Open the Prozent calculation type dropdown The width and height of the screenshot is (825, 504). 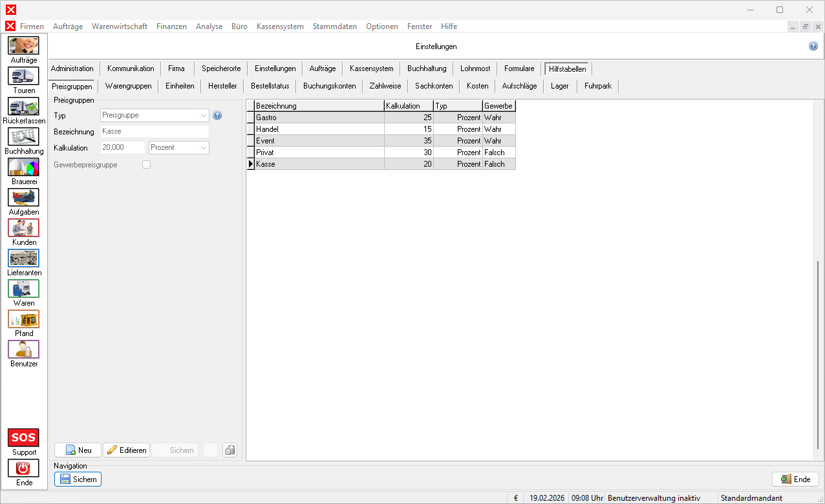tap(204, 148)
